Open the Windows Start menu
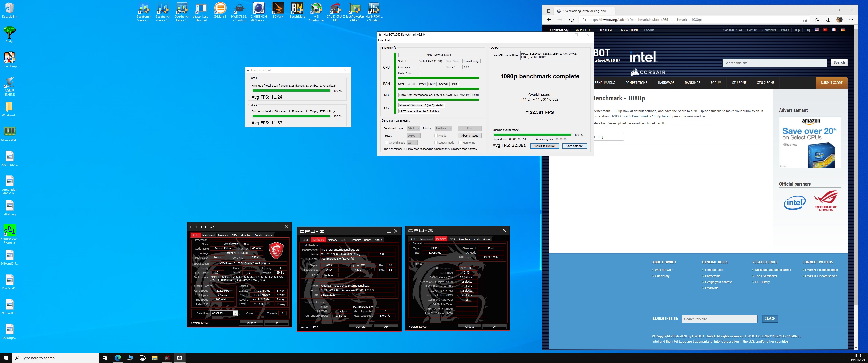The width and height of the screenshot is (868, 363). (6, 358)
